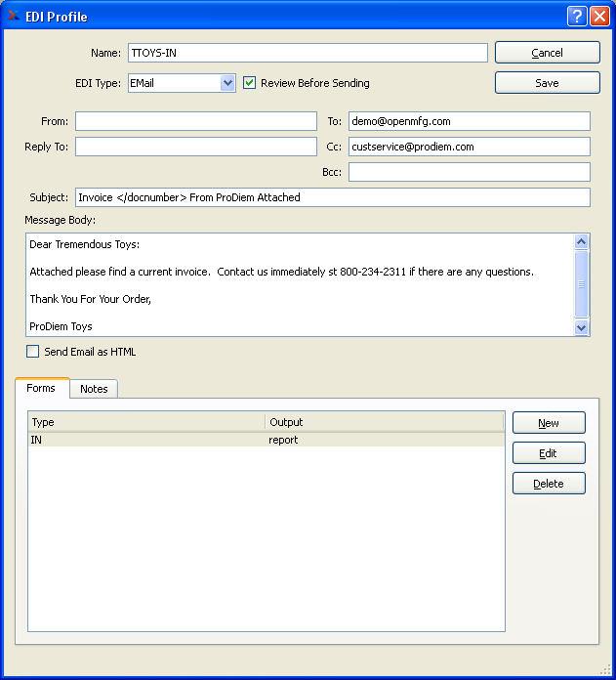This screenshot has width=616, height=680.
Task: Open the EDI Type dropdown
Action: click(227, 83)
